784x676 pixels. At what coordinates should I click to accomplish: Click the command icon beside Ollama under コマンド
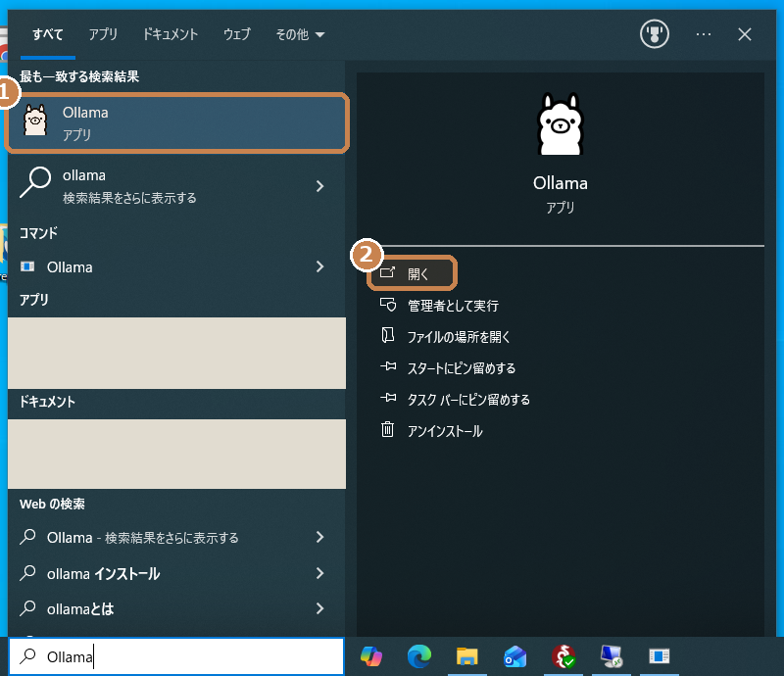27,266
